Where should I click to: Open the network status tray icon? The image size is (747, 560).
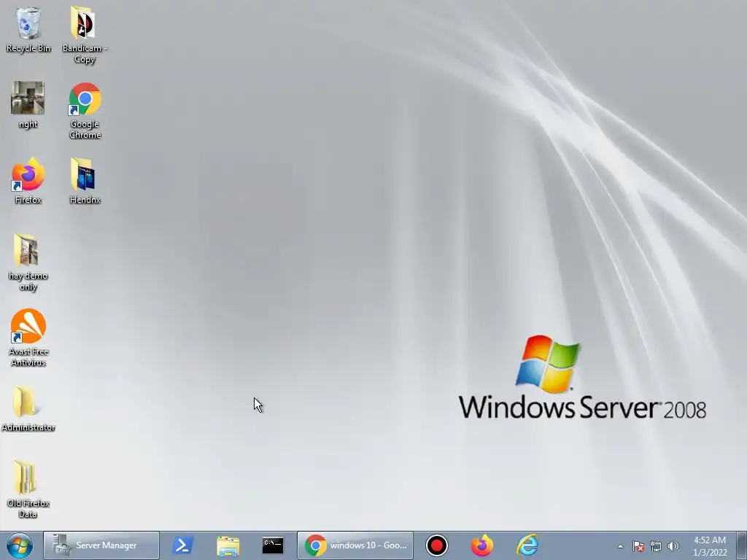(656, 546)
